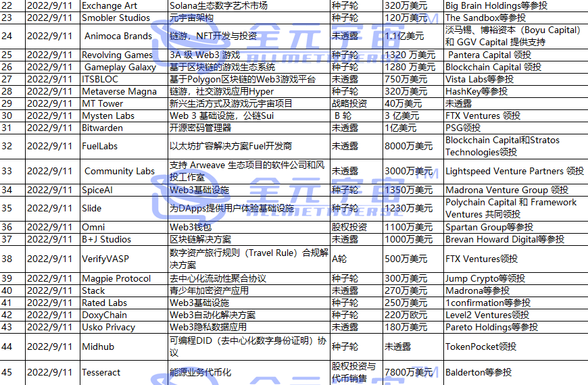Select the A轮 round cell

(357, 259)
